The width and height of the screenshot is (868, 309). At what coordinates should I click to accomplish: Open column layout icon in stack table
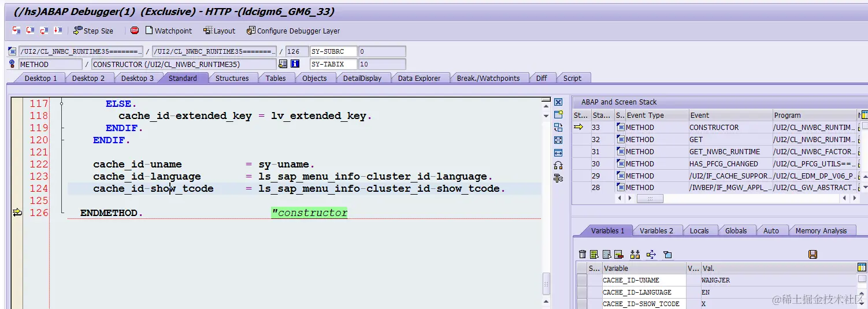point(864,115)
